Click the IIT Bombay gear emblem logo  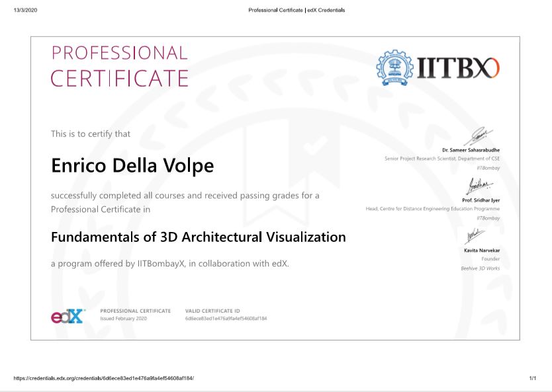[x=394, y=68]
